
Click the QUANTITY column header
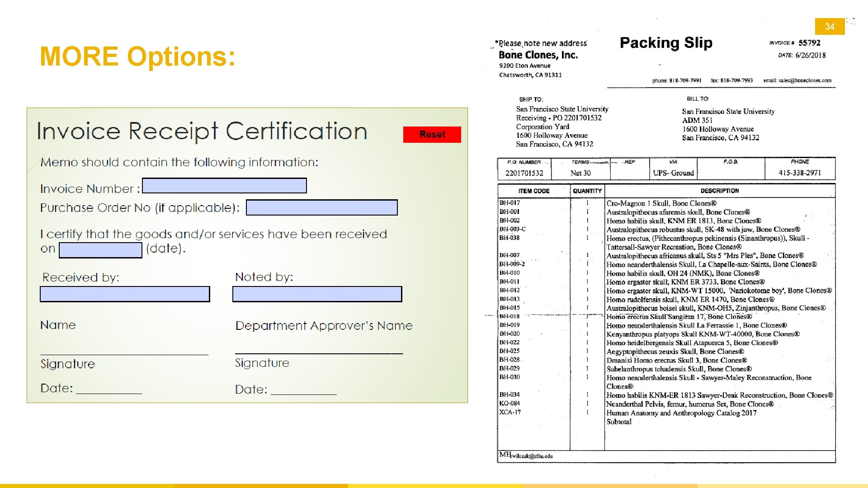587,191
